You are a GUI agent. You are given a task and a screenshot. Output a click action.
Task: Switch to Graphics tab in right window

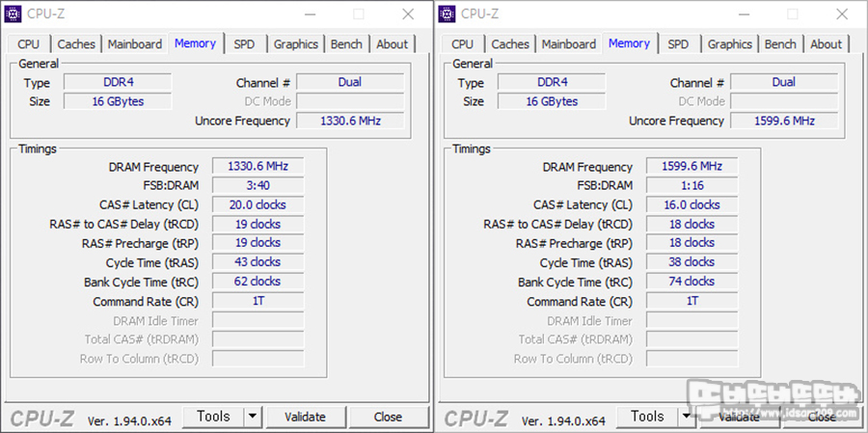pos(730,44)
